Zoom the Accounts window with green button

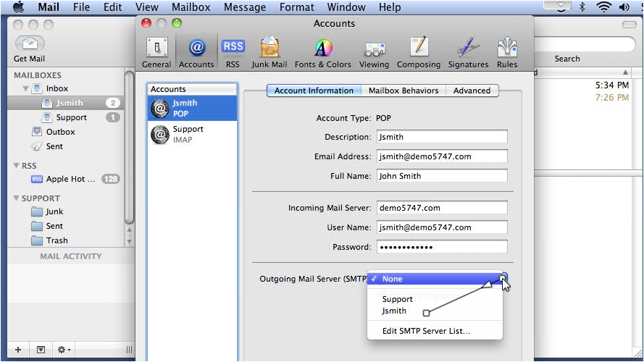click(177, 23)
